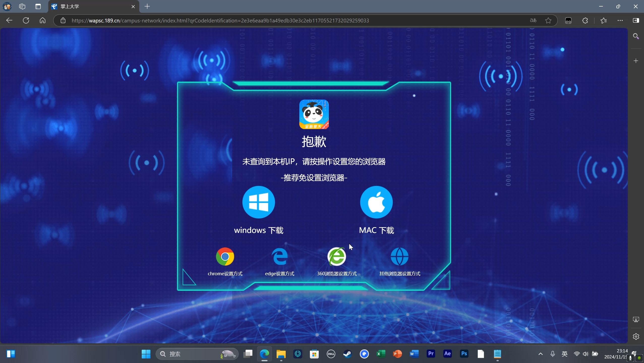This screenshot has height=363, width=644.
Task: Add a sidebar app with plus
Action: [x=636, y=61]
